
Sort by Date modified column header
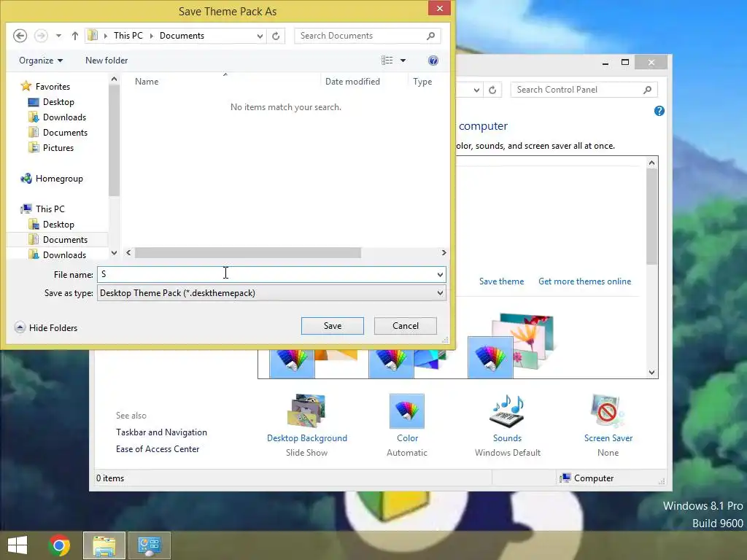[352, 82]
